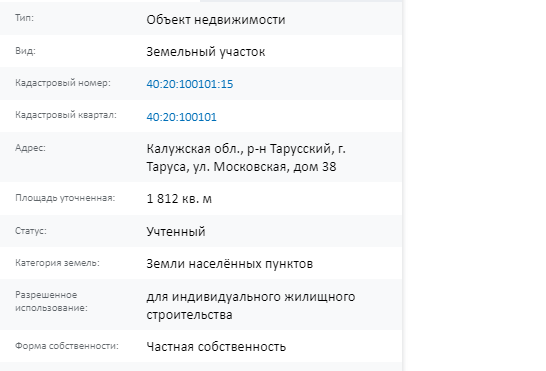Select the value 'Земельный участок'

click(x=206, y=52)
